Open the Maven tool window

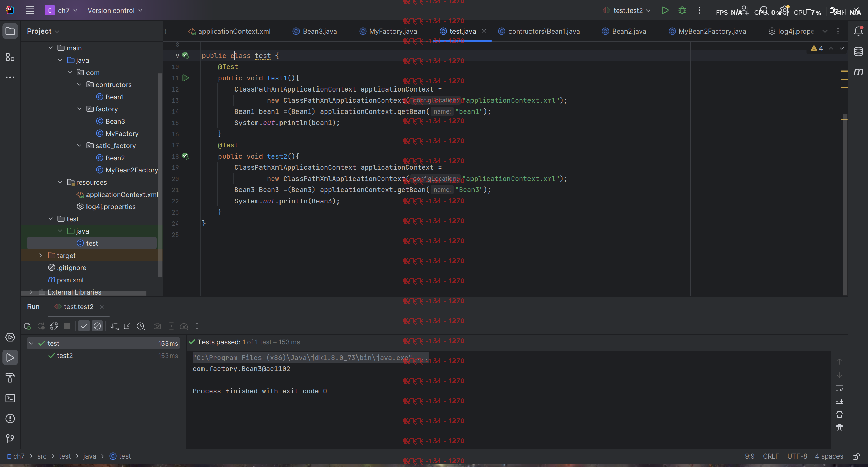(858, 72)
